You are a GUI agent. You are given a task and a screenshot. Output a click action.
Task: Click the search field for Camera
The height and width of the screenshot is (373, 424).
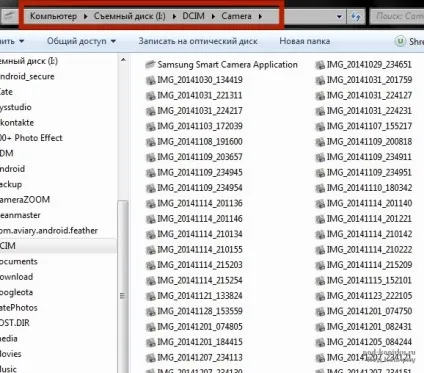point(397,16)
